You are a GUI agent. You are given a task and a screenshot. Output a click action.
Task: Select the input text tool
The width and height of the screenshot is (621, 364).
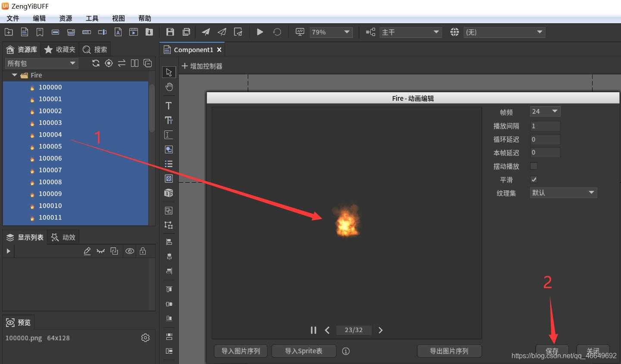(x=169, y=135)
